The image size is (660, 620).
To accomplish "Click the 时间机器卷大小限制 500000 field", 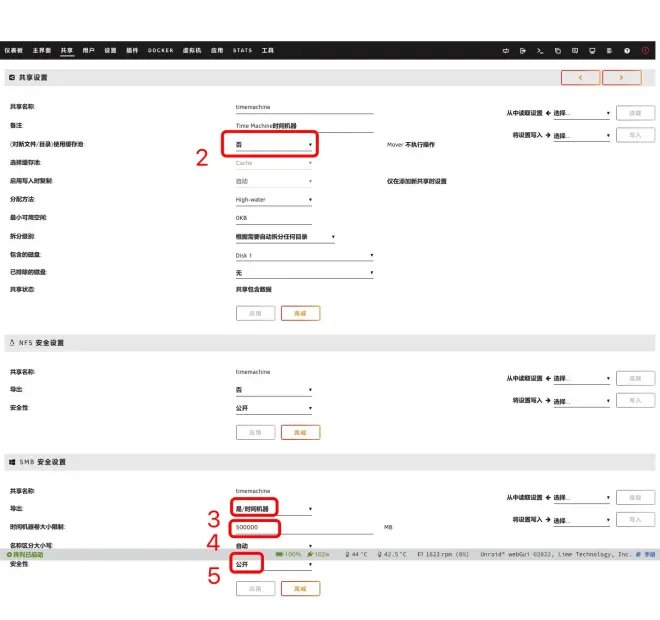I will click(x=304, y=527).
